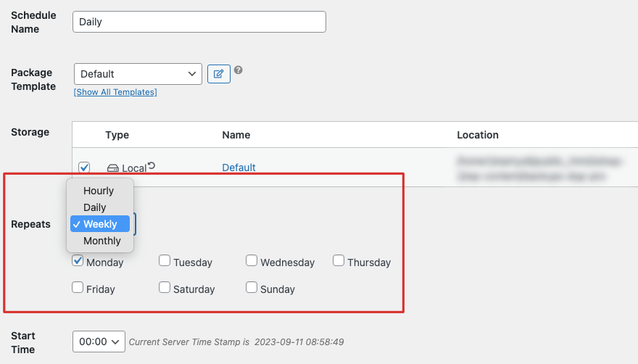Click the refresh icon beside Local
This screenshot has height=364, width=638.
tap(152, 165)
